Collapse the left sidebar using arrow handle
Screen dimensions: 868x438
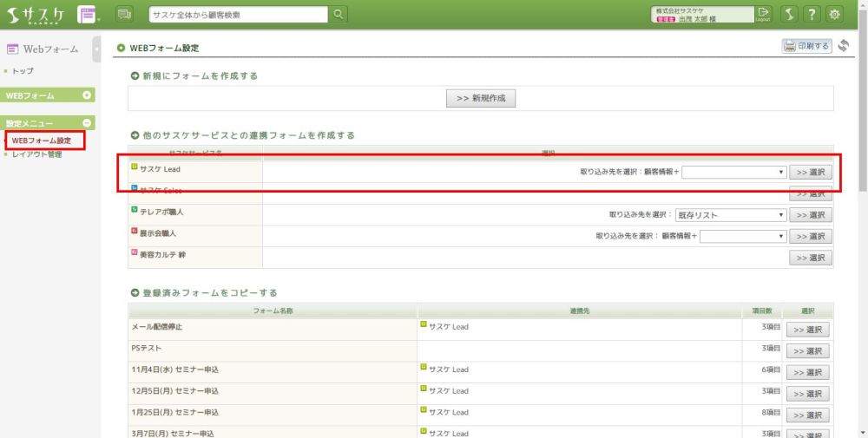click(97, 49)
